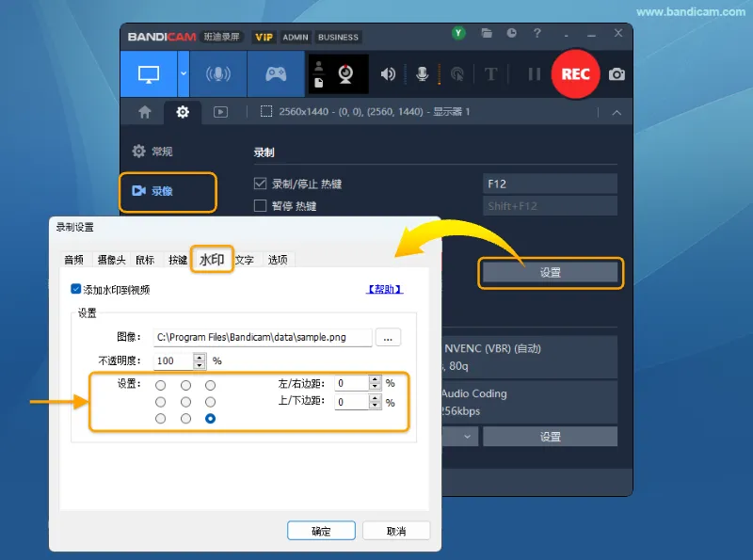
Task: Select top-center watermark position radio
Action: [x=185, y=385]
